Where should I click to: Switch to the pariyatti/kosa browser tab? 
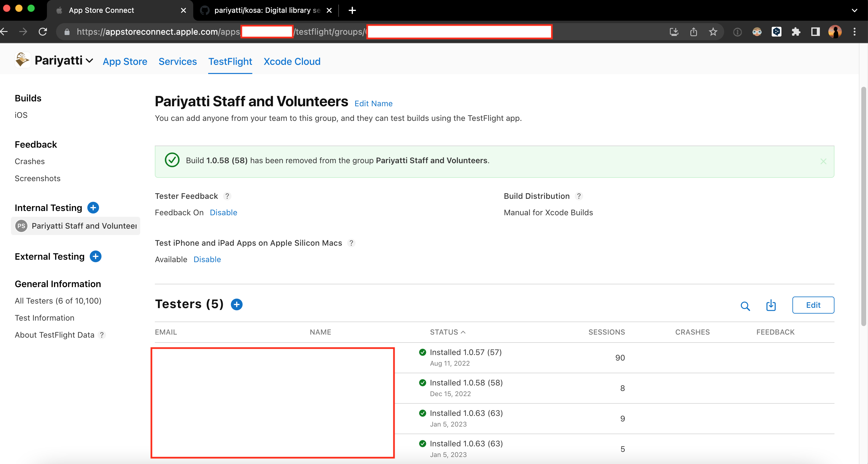tap(266, 10)
